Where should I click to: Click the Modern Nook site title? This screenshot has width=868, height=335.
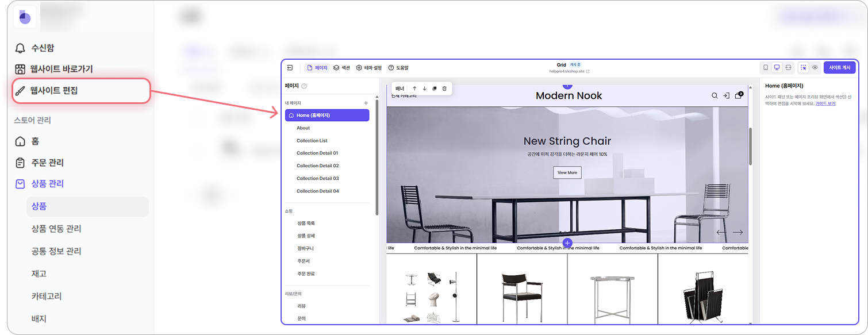569,95
